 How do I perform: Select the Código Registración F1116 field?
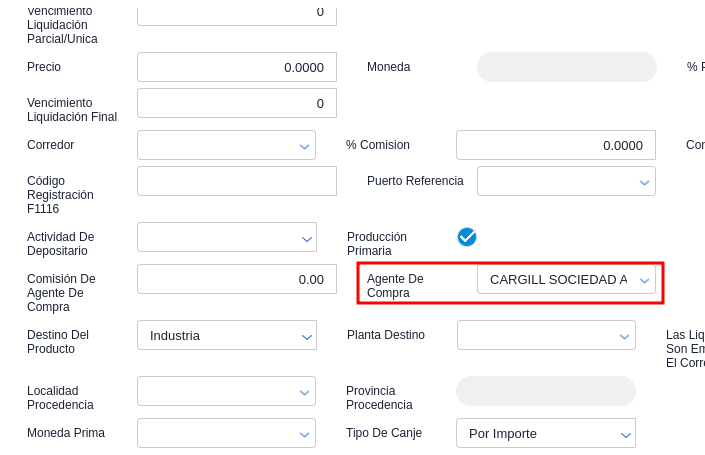(x=236, y=181)
